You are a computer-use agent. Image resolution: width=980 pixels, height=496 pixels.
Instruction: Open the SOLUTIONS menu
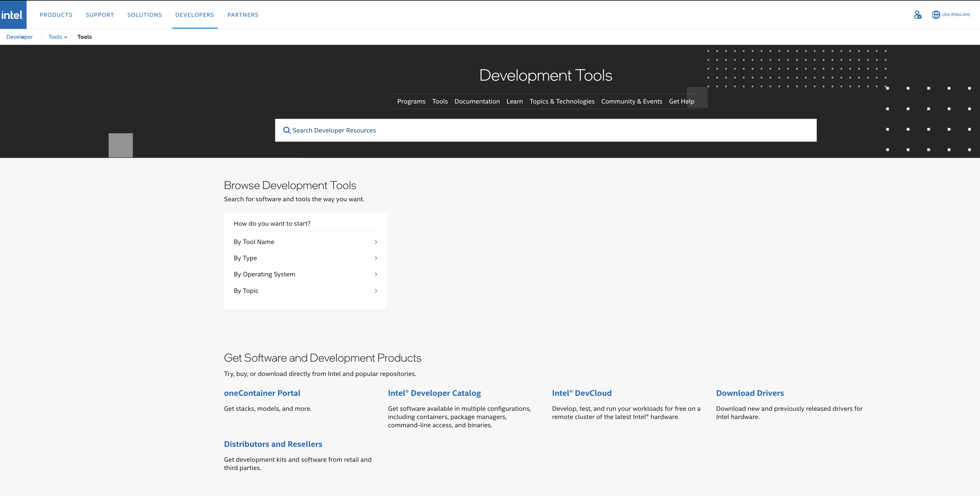tap(145, 14)
